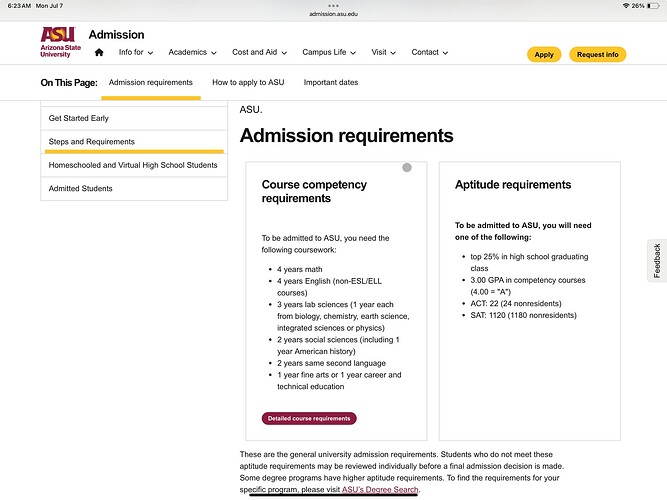Click the '4 years math' bullet
Image resolution: width=667 pixels, height=500 pixels.
click(x=299, y=269)
